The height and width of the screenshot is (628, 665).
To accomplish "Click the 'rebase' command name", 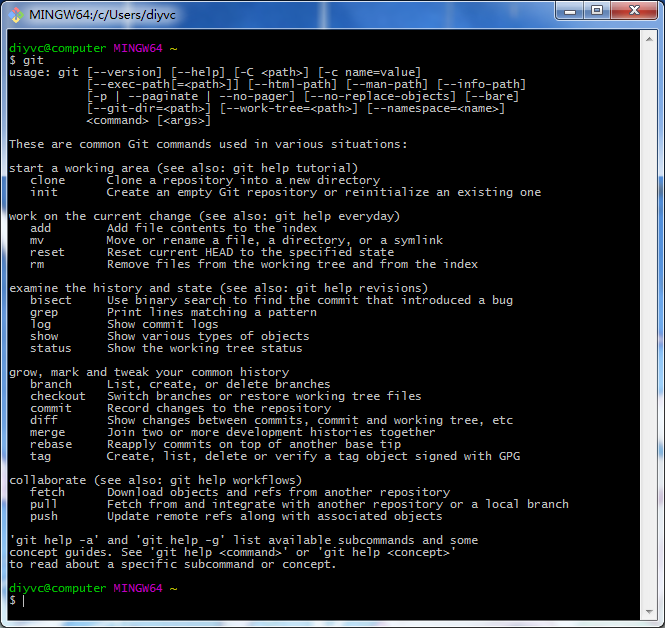I will pos(51,444).
